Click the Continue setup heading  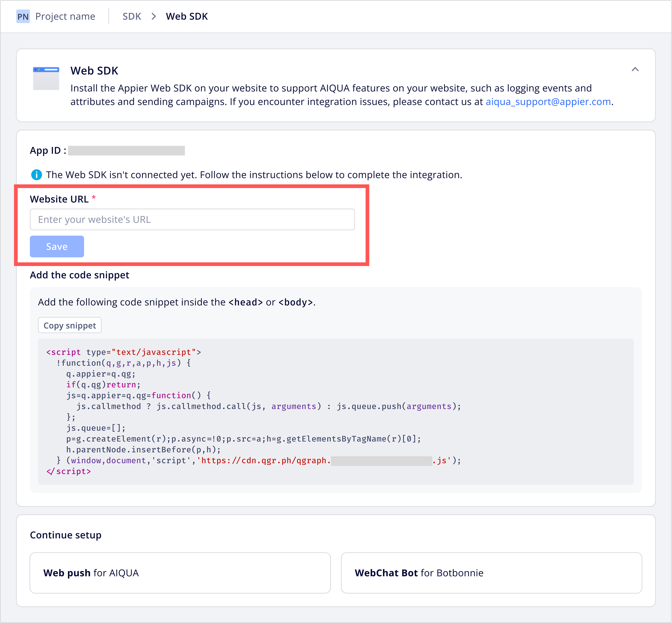click(66, 535)
